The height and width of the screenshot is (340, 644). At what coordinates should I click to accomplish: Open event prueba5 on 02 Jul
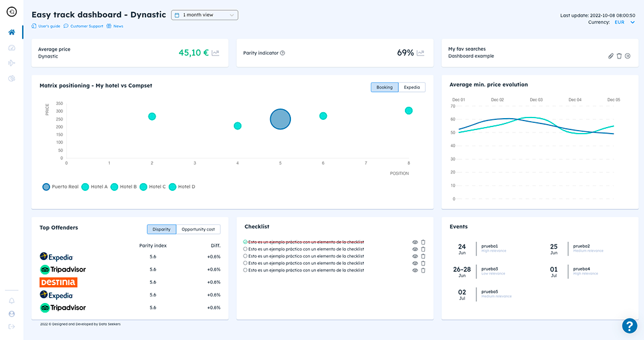tap(484, 294)
